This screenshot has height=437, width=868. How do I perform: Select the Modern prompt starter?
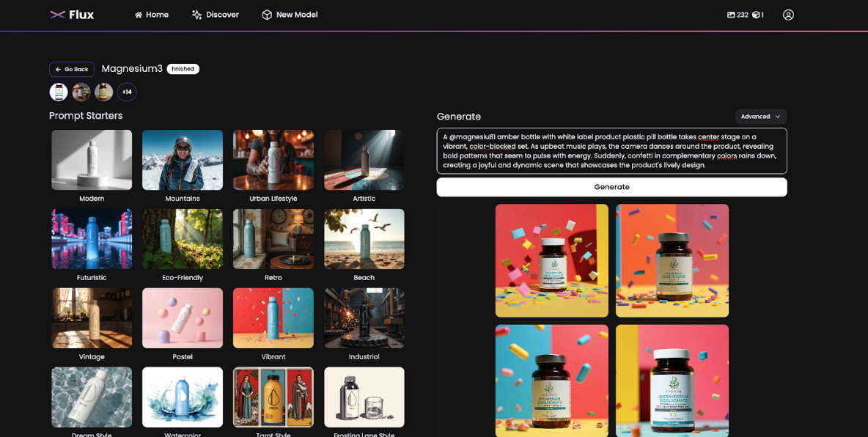(x=92, y=159)
